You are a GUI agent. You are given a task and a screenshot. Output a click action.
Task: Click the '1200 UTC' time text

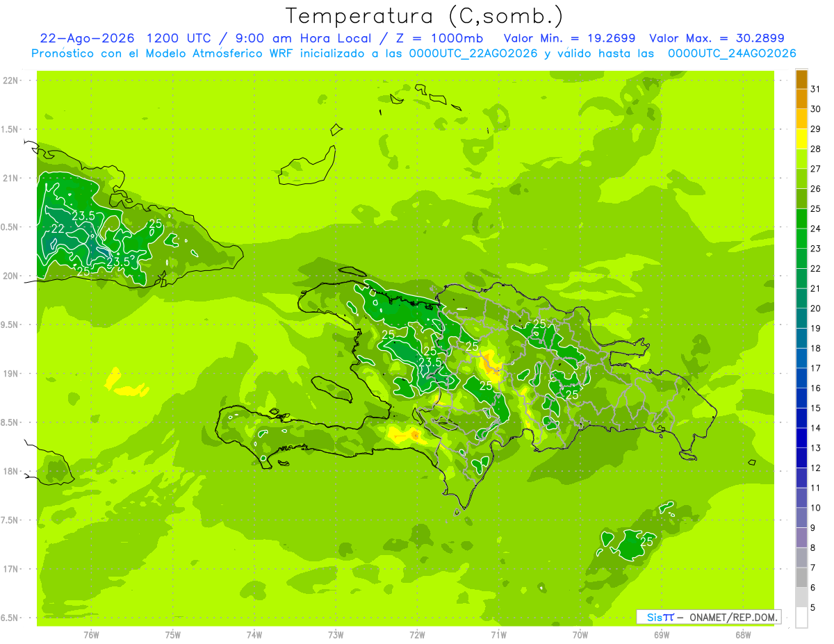[179, 38]
